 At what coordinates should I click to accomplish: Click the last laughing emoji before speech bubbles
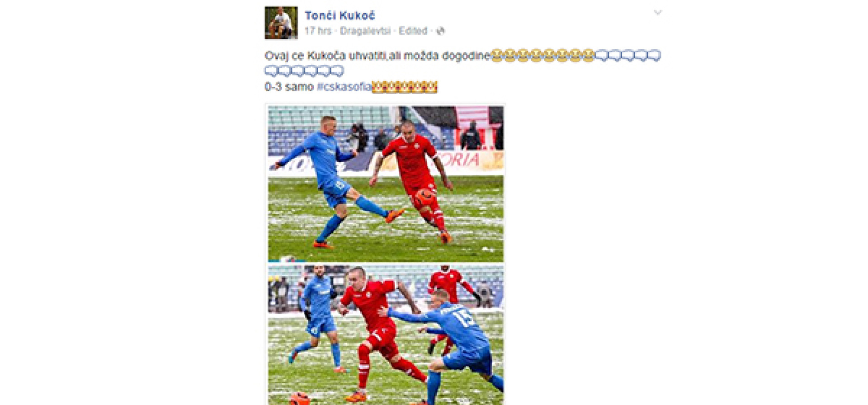588,56
